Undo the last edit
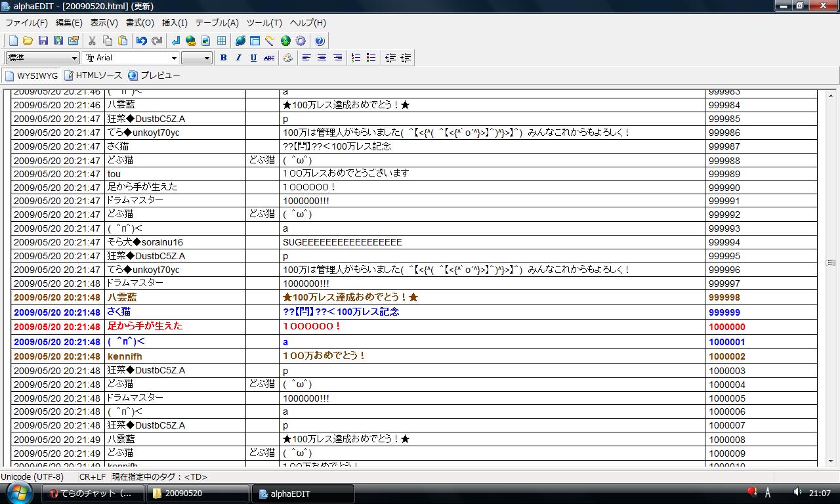The image size is (840, 504). [141, 41]
